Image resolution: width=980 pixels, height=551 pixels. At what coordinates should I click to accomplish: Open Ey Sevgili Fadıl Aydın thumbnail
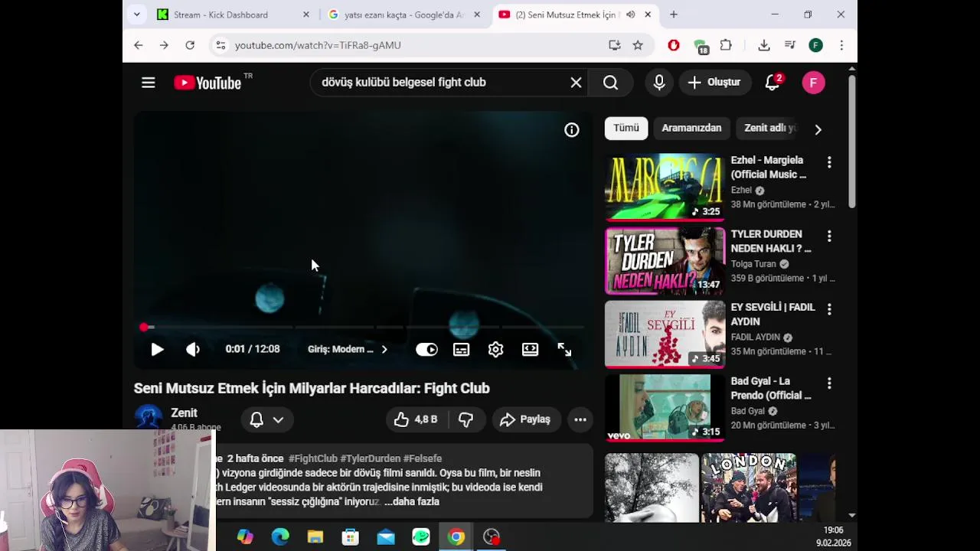pyautogui.click(x=665, y=334)
